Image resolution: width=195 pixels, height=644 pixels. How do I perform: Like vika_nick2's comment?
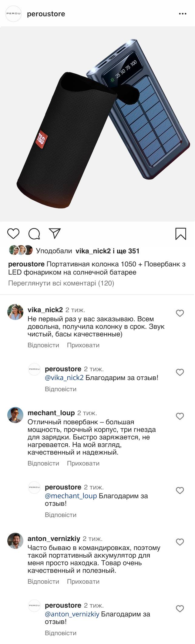(x=180, y=313)
